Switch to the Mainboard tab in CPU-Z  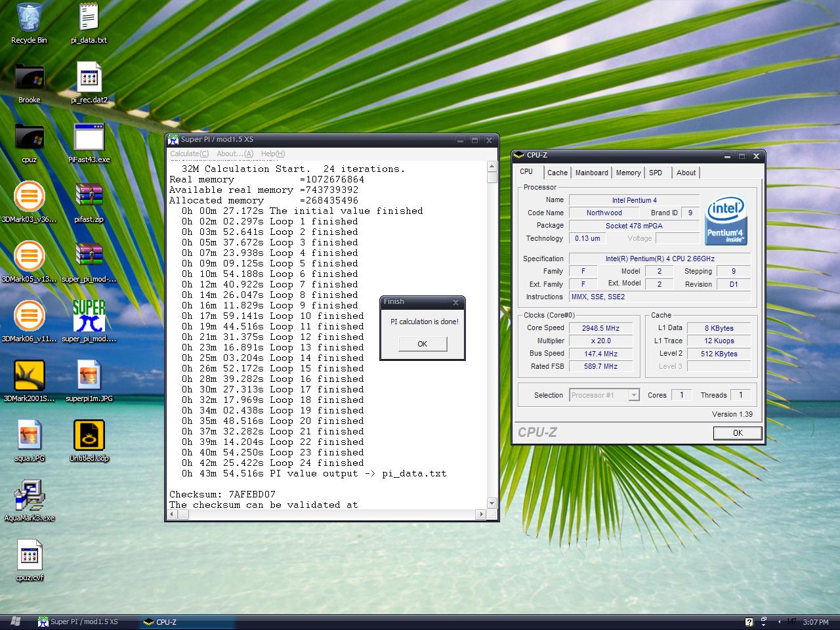click(x=591, y=173)
